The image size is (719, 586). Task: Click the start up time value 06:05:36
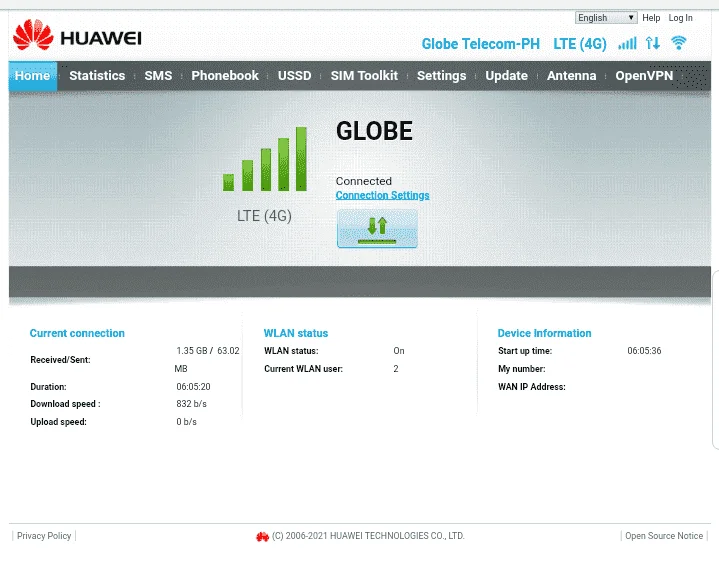click(x=644, y=351)
